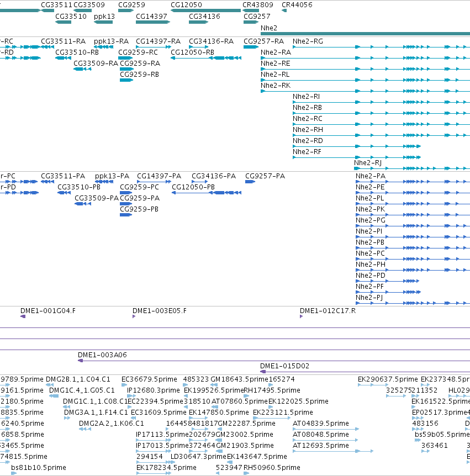Image resolution: width=470 pixels, height=476 pixels.
Task: Select the CG9257-RA transcript
Action: coord(251,47)
